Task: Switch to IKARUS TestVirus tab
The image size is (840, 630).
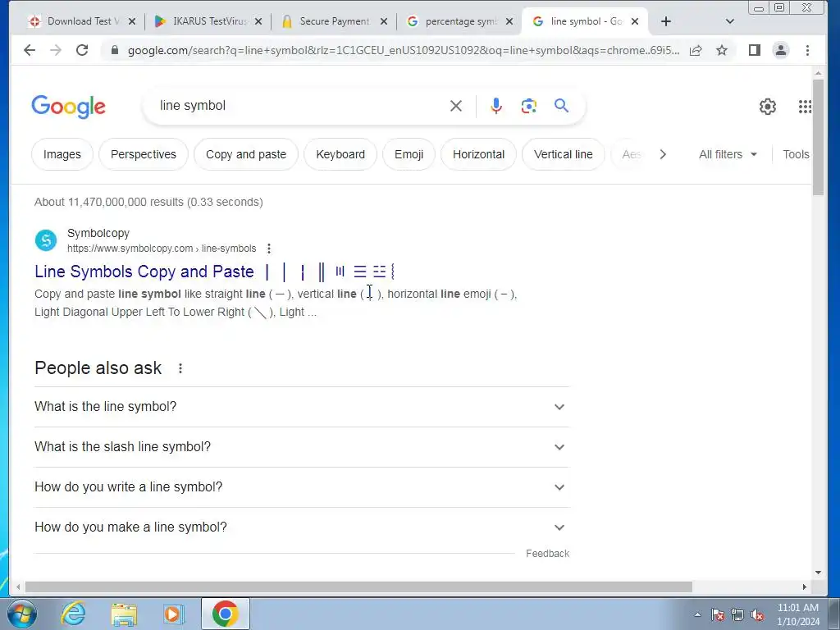Action: click(208, 21)
